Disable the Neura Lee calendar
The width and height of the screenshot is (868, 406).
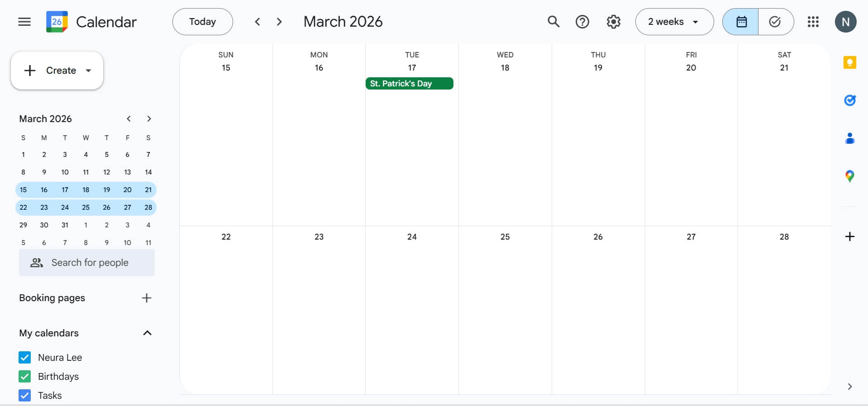[25, 357]
